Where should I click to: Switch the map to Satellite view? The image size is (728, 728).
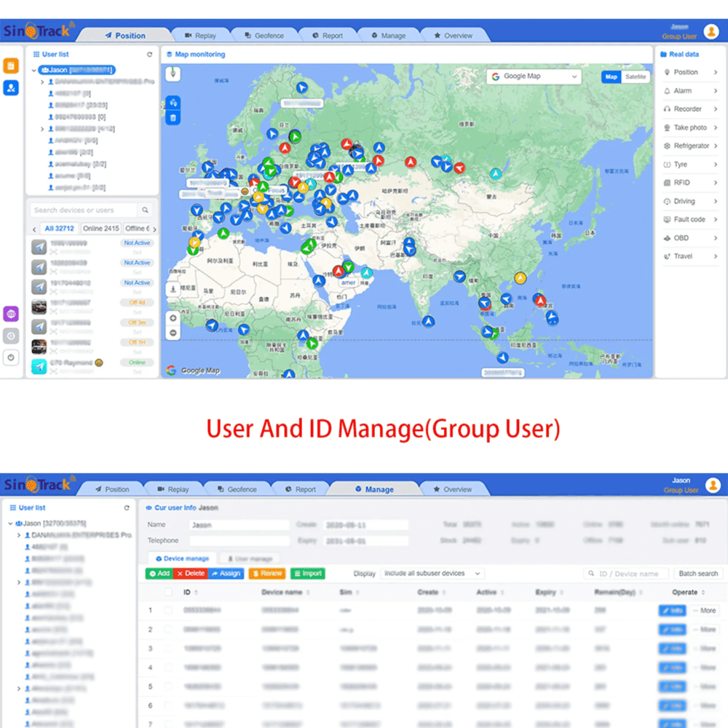click(x=635, y=76)
